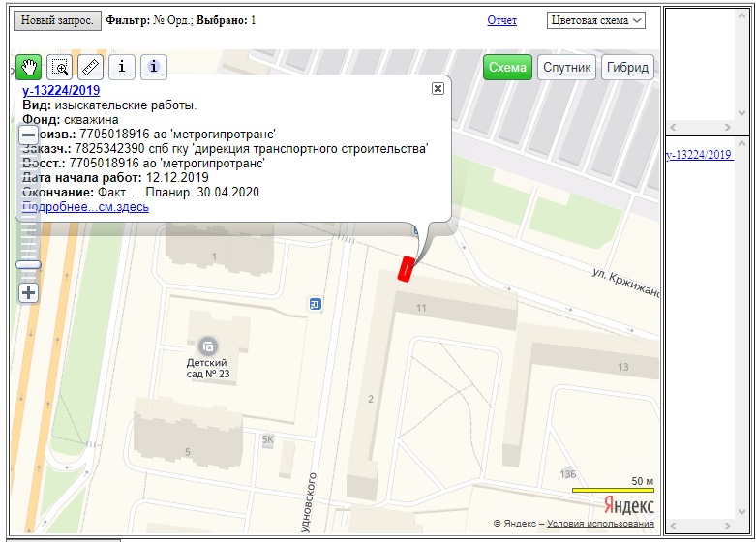The height and width of the screenshot is (542, 756).
Task: Open у-13224/2019 in right results panel
Action: point(700,155)
